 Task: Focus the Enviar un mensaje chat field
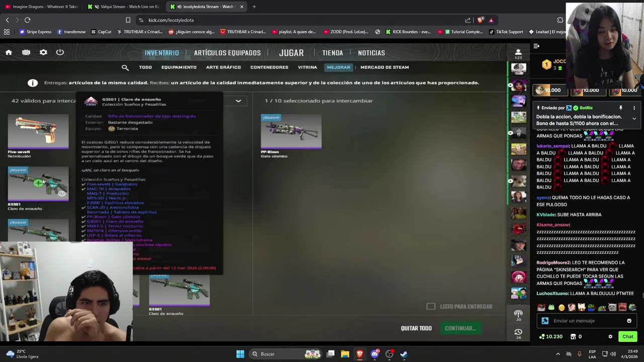click(x=587, y=321)
